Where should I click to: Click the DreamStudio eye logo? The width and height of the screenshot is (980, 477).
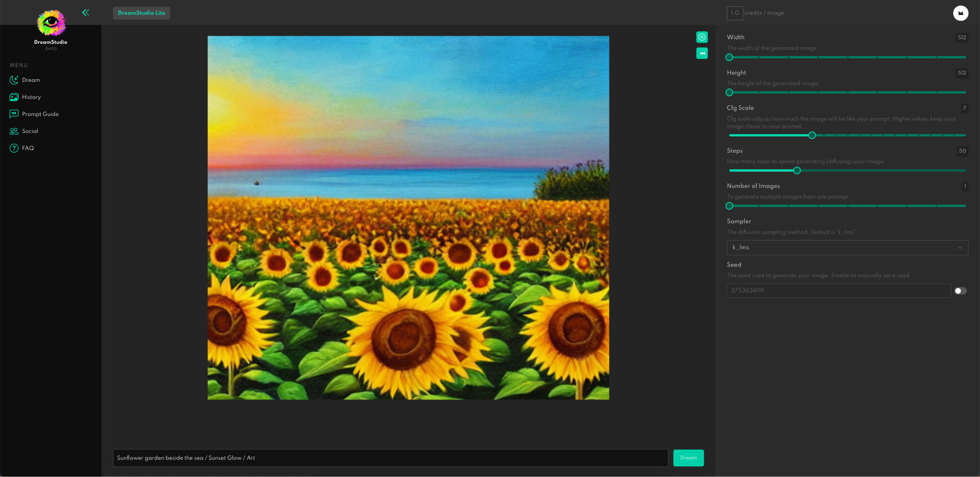(51, 23)
